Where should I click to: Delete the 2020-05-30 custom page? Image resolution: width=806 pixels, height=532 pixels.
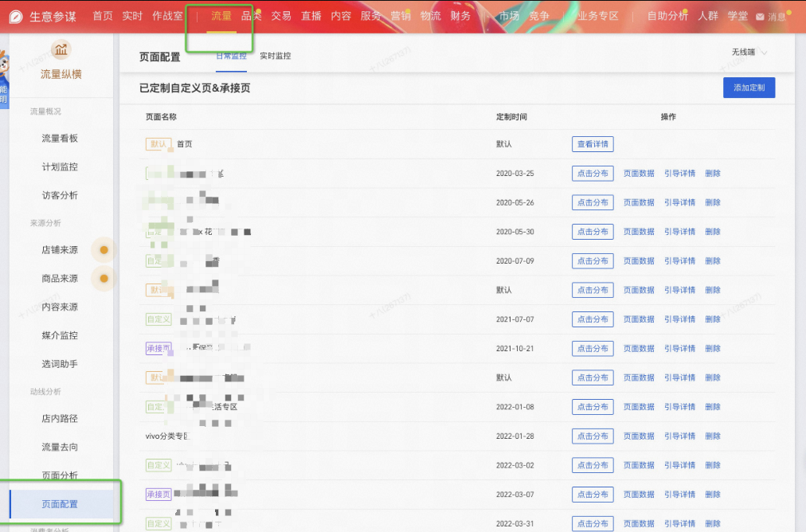[713, 232]
